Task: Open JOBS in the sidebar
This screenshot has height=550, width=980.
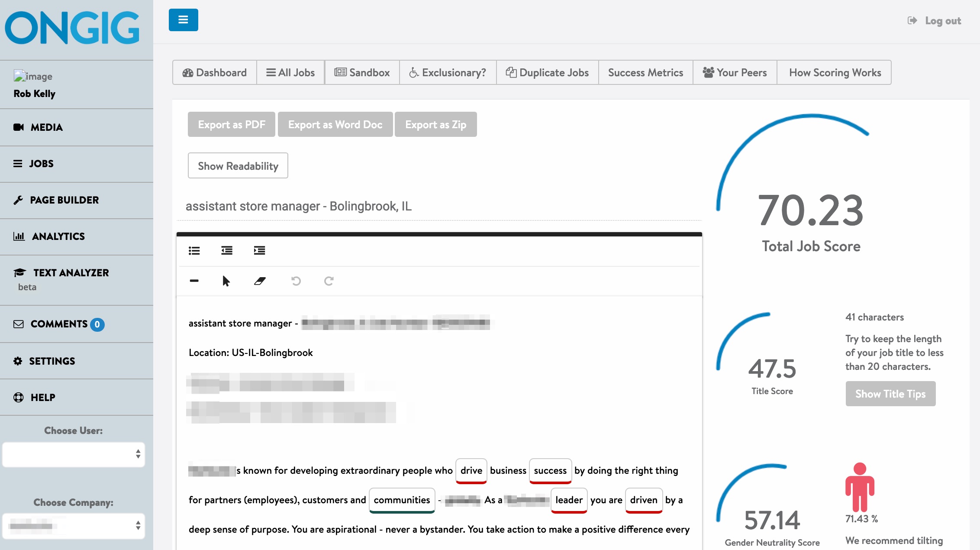Action: [x=77, y=164]
